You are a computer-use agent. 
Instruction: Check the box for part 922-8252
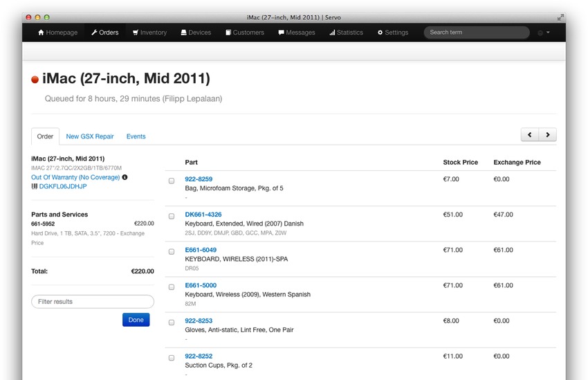point(172,358)
